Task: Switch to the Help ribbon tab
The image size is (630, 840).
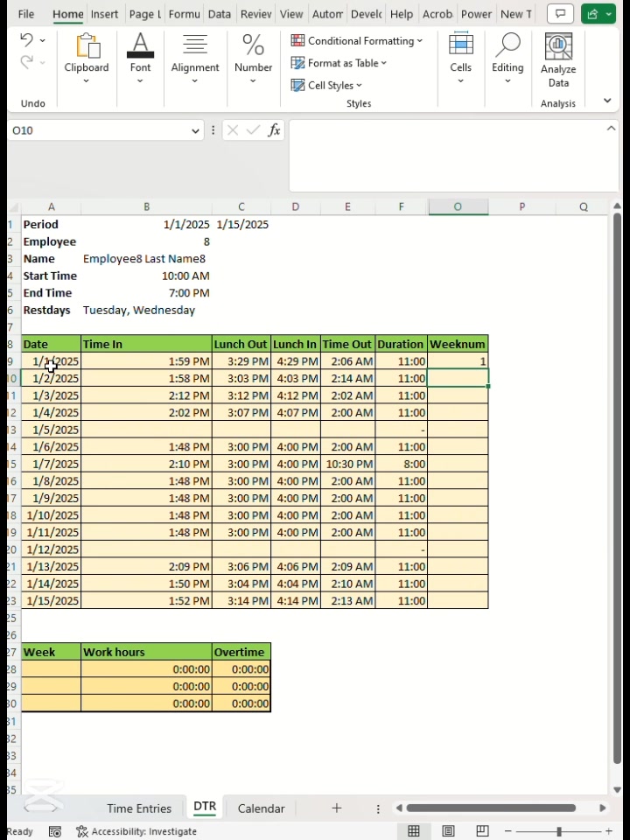Action: (402, 14)
